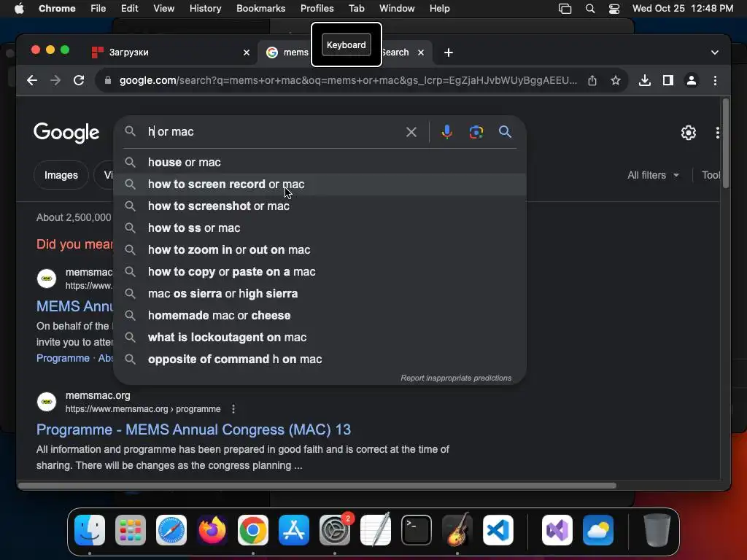Expand the All filters dropdown
Viewport: 747px width, 560px height.
[x=653, y=175]
